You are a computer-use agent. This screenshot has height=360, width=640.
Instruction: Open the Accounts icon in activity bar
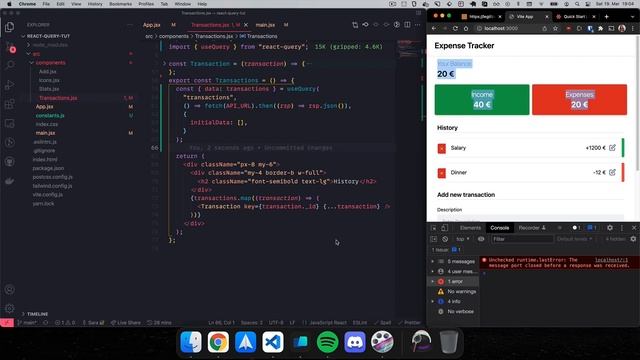[9, 289]
